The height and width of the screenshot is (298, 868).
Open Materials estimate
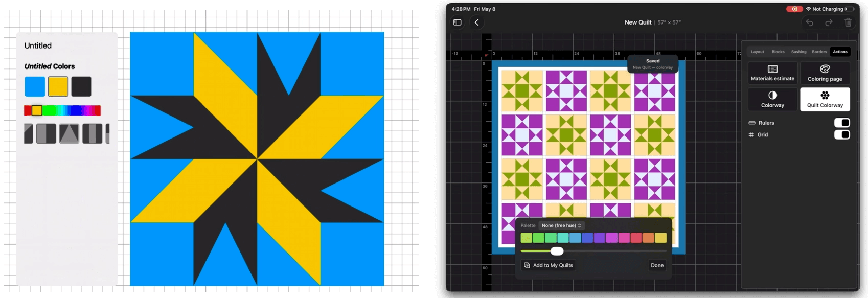(x=772, y=73)
